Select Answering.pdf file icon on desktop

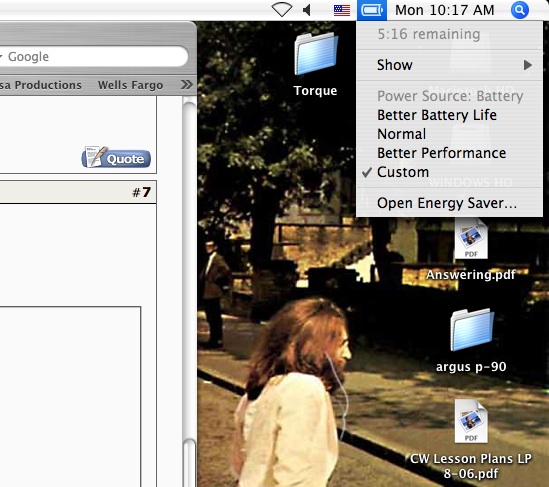[x=471, y=239]
